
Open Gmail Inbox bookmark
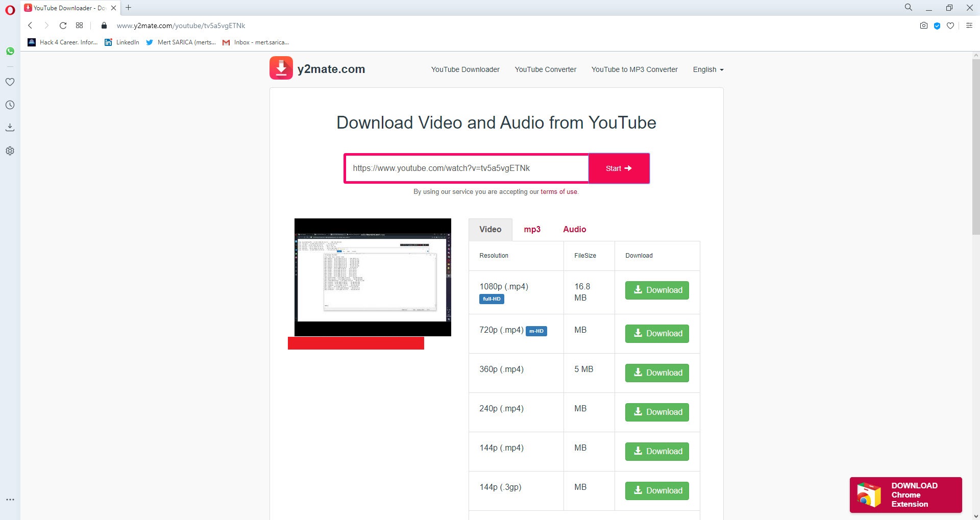point(256,42)
